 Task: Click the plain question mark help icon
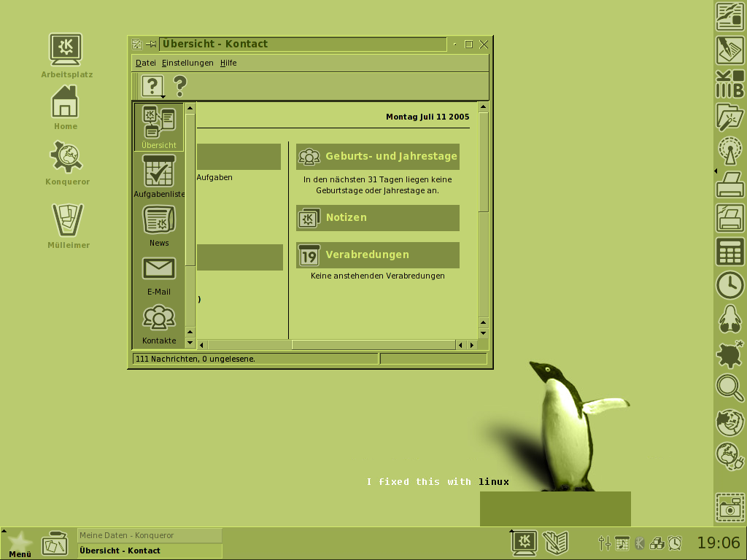(179, 86)
